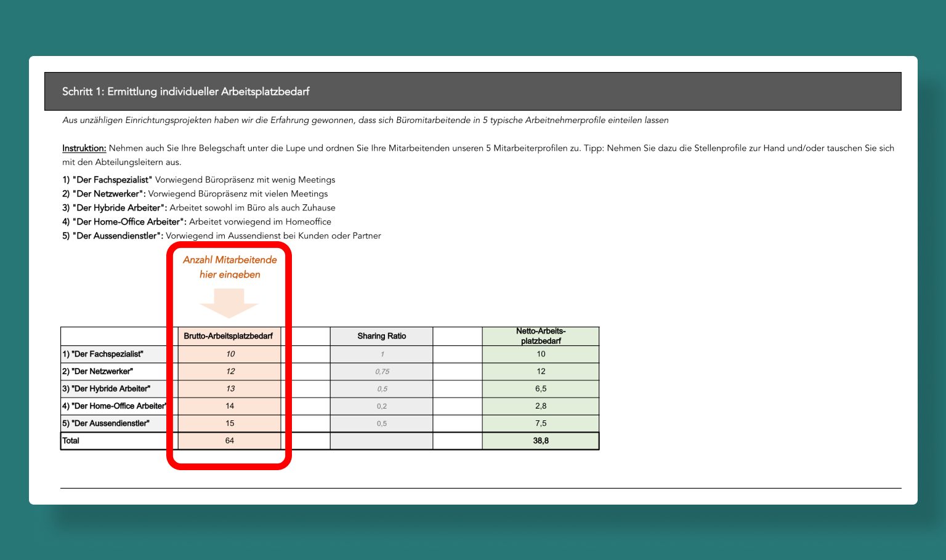The height and width of the screenshot is (560, 946).
Task: Click the downward arrow graphic above the table
Action: click(x=229, y=303)
